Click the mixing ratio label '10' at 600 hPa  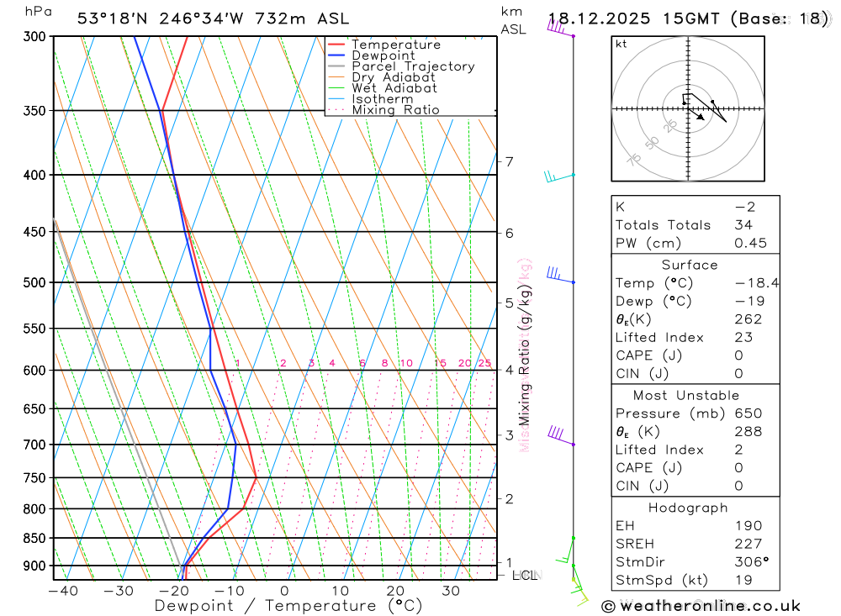pyautogui.click(x=406, y=363)
